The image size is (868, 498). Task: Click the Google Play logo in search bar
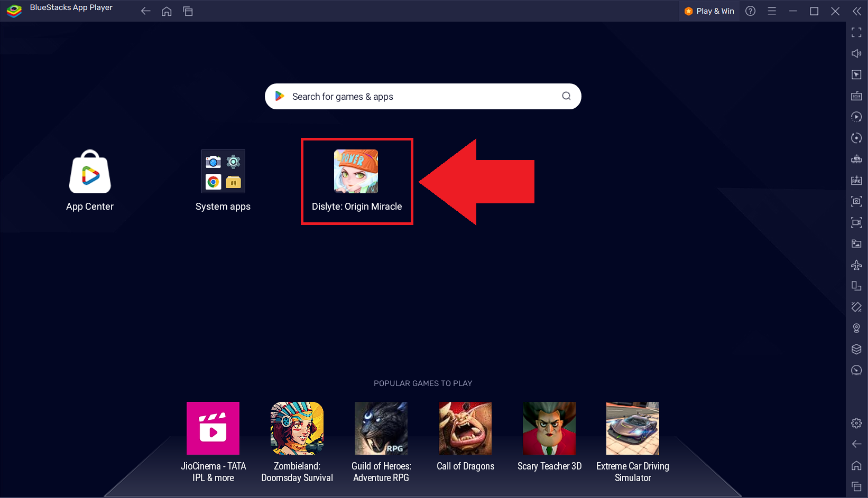280,96
